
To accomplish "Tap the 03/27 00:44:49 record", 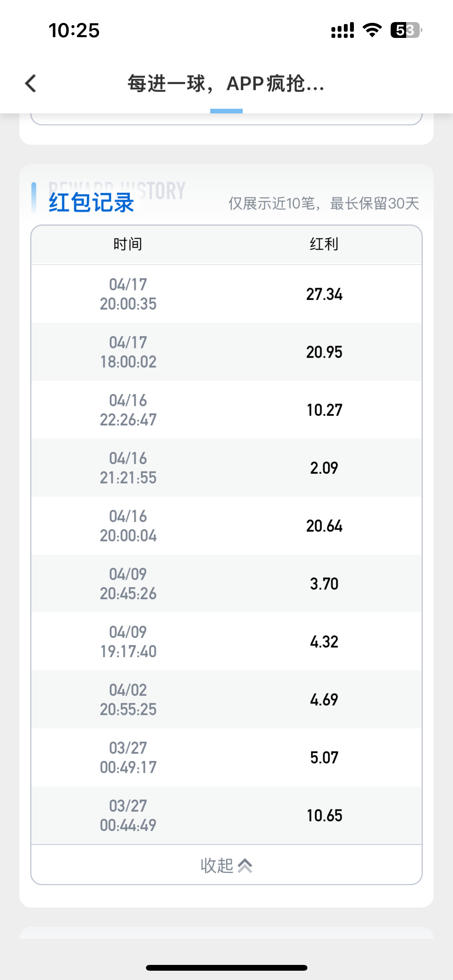I will [128, 816].
